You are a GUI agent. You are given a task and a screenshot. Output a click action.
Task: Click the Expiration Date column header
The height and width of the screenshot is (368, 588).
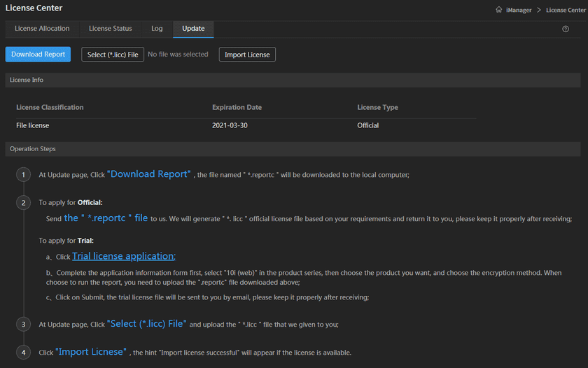[x=237, y=108]
